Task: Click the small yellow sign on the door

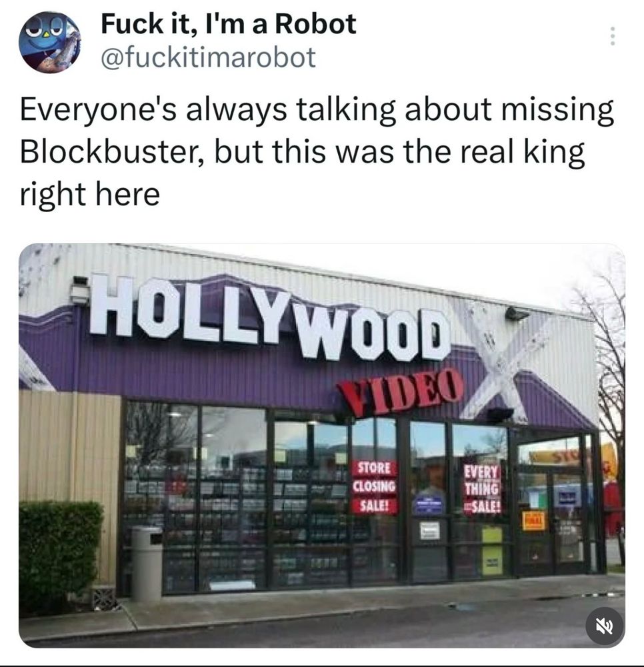Action: (x=533, y=521)
